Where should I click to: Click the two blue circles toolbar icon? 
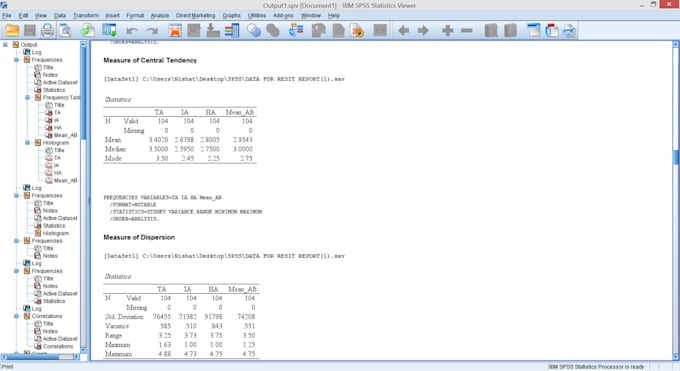coord(254,30)
